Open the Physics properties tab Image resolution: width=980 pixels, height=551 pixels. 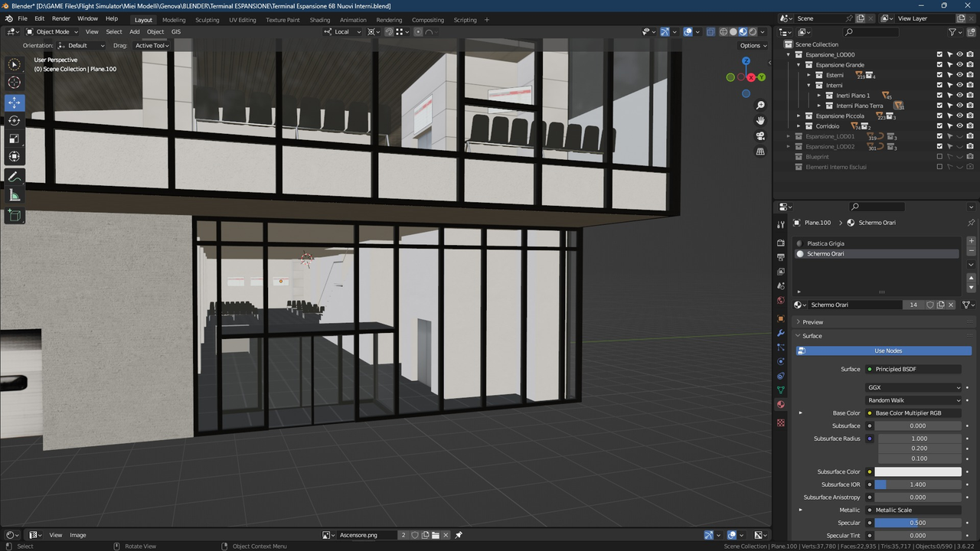coord(781,361)
